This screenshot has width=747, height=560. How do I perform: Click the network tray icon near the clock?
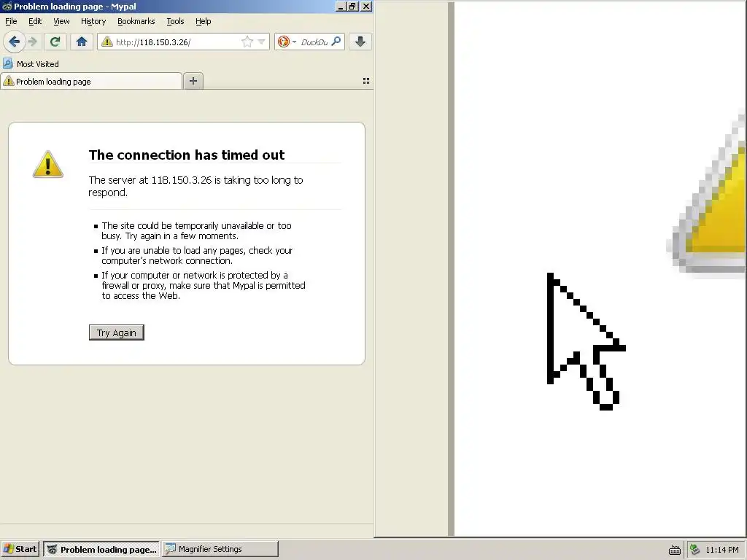coord(694,550)
